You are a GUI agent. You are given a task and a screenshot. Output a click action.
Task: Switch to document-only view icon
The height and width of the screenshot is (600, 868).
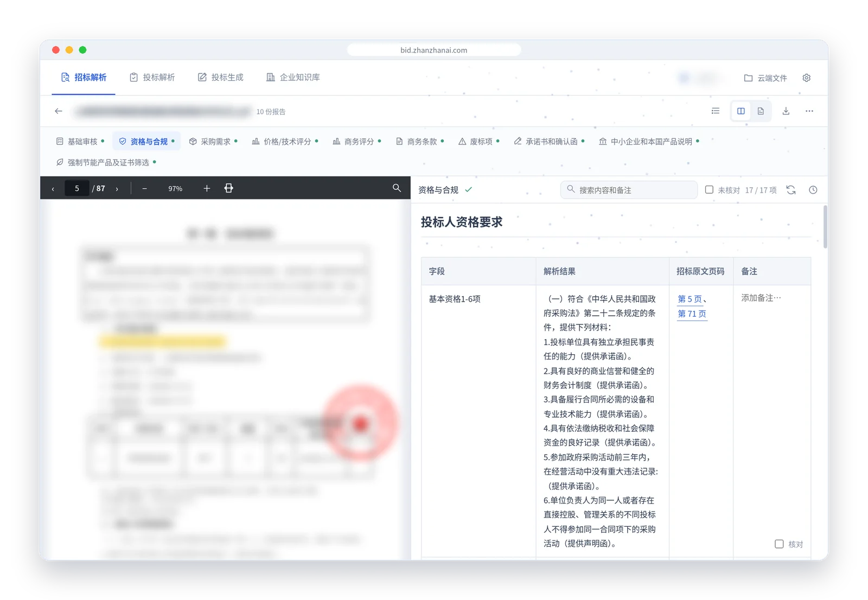(761, 111)
